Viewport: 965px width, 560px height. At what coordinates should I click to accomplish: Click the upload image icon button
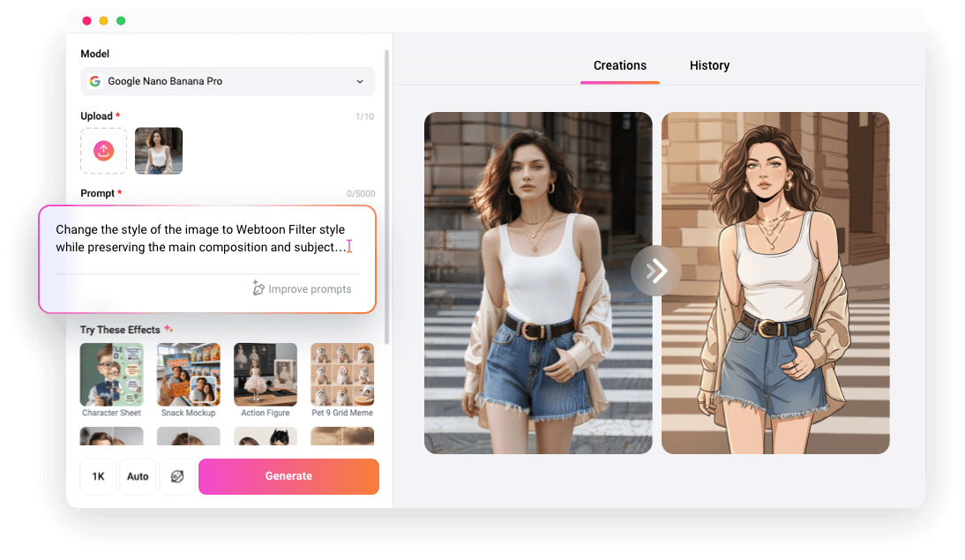click(103, 151)
